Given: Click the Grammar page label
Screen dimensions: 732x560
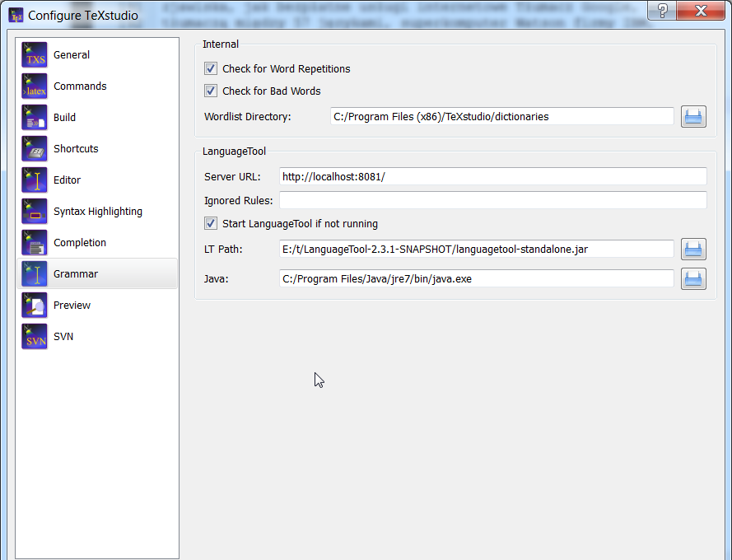Looking at the screenshot, I should pyautogui.click(x=76, y=273).
